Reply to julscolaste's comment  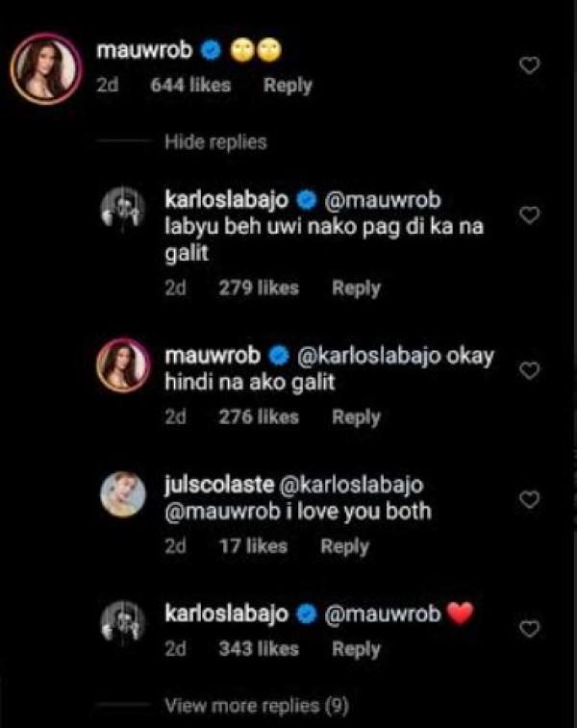[344, 546]
